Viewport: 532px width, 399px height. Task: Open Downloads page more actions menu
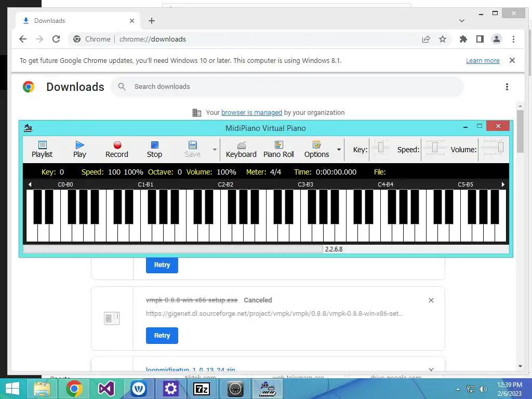coord(507,87)
